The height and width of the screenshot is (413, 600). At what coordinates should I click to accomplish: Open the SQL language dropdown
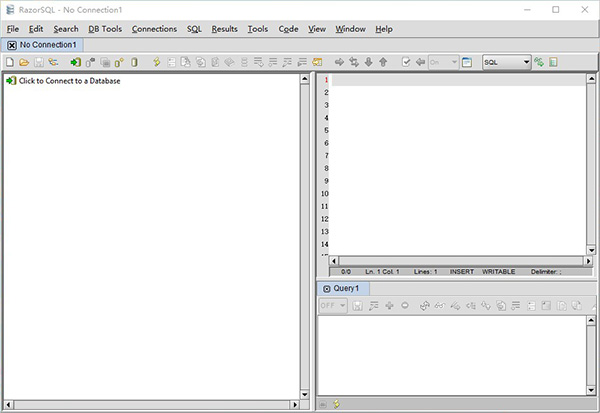point(506,62)
